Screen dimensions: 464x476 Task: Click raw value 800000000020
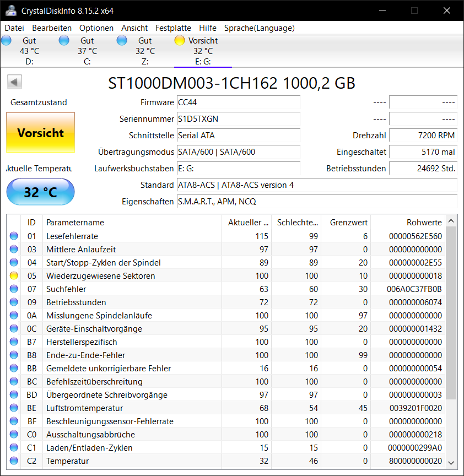[415, 461]
